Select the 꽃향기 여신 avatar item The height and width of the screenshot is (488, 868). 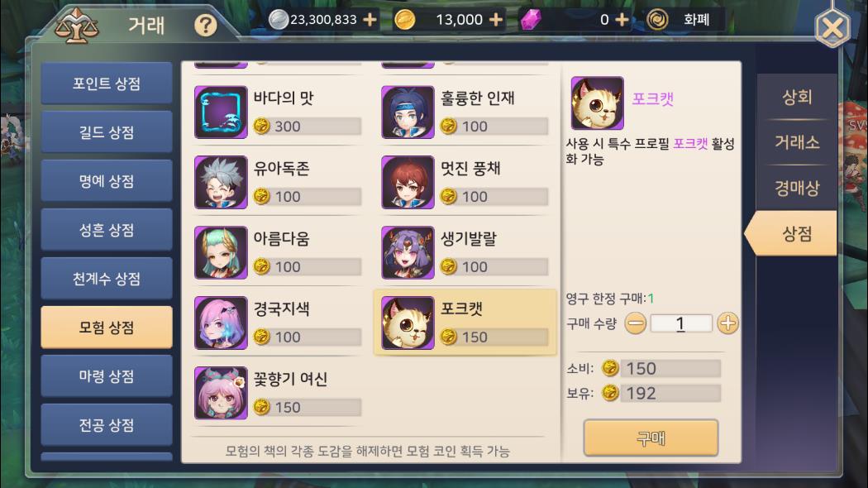tap(278, 393)
